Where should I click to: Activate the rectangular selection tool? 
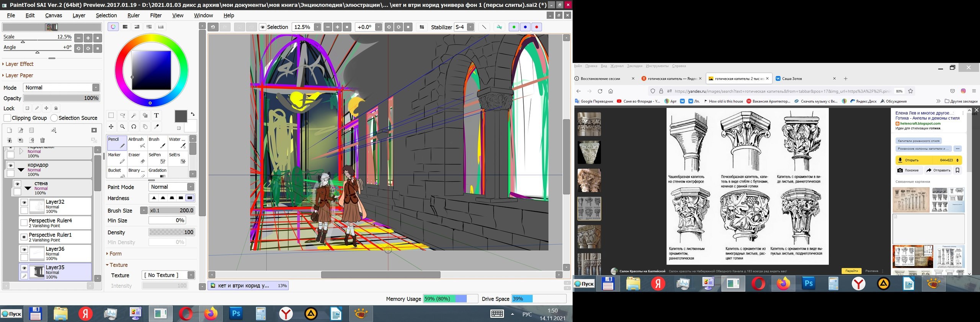tap(111, 115)
